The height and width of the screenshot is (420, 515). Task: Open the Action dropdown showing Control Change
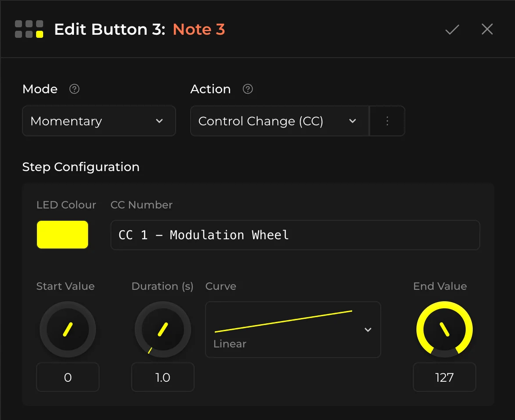(x=280, y=121)
